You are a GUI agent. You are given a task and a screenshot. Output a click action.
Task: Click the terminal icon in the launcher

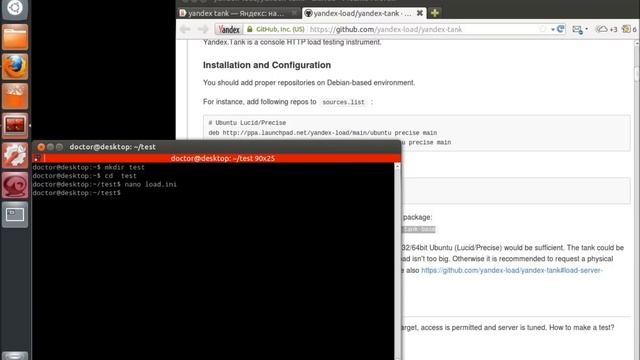15,214
